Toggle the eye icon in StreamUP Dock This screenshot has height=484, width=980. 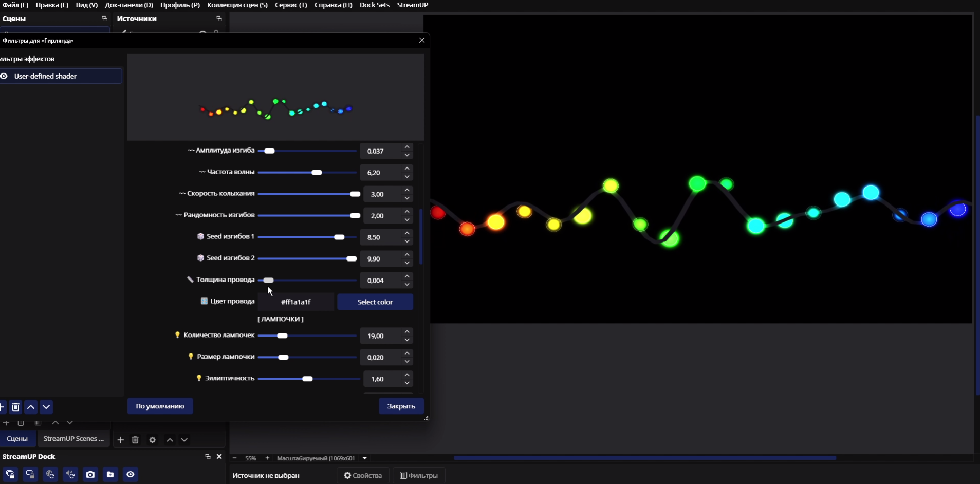tap(131, 474)
